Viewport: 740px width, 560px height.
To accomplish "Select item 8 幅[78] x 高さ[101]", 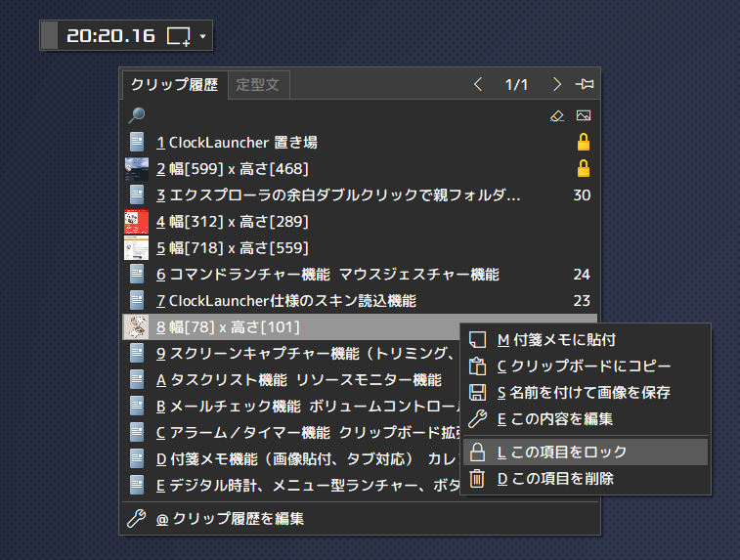I will [291, 327].
